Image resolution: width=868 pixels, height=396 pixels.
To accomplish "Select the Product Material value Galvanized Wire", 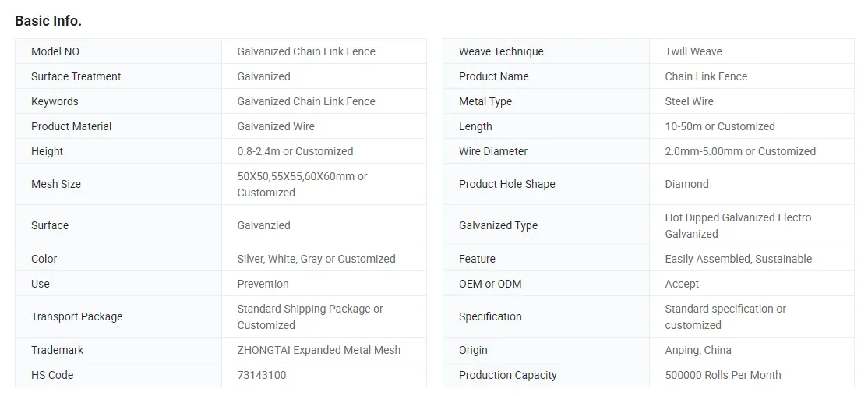I will [276, 126].
